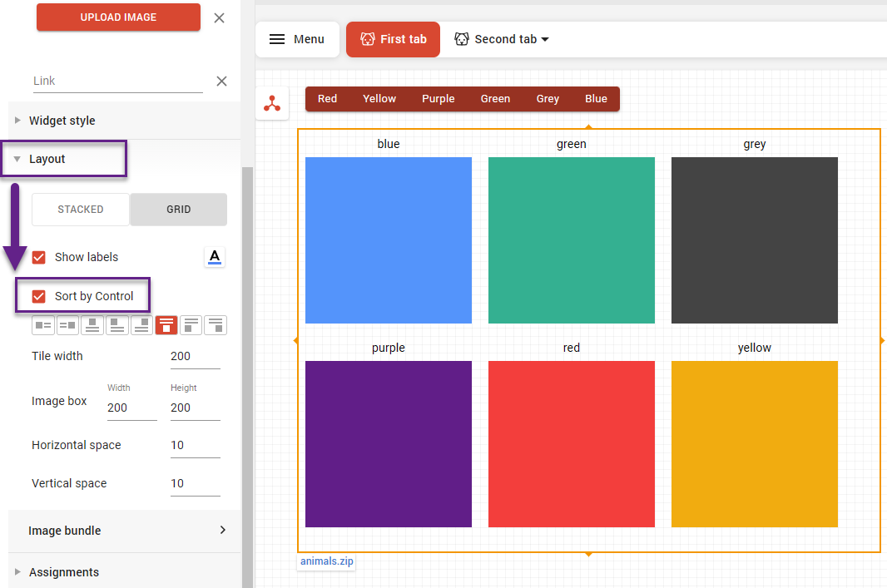
Task: Expand the Assignments section
Action: coord(63,572)
